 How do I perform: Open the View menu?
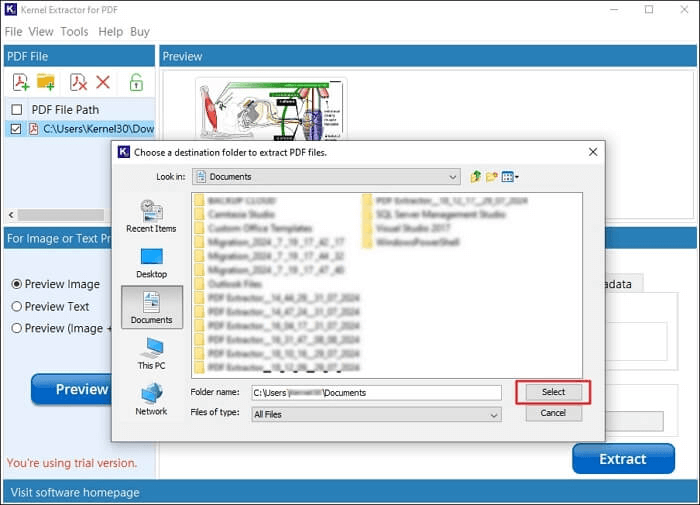click(x=41, y=32)
